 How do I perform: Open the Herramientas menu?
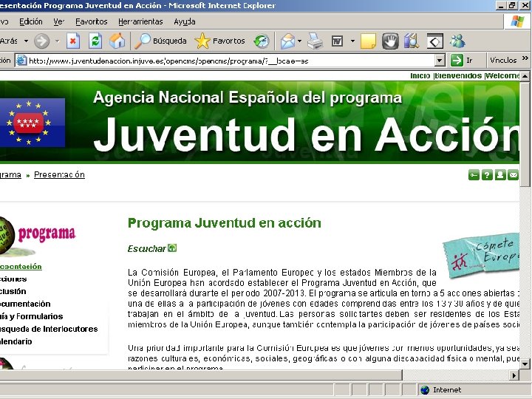point(140,21)
